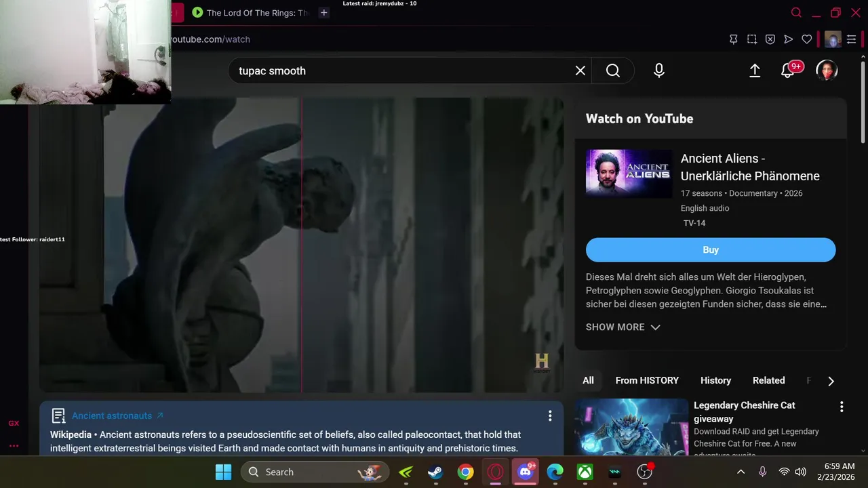Open the Legendary Cheshire Cat giveaway thumbnail
Viewport: 868px width, 488px height.
[631, 427]
